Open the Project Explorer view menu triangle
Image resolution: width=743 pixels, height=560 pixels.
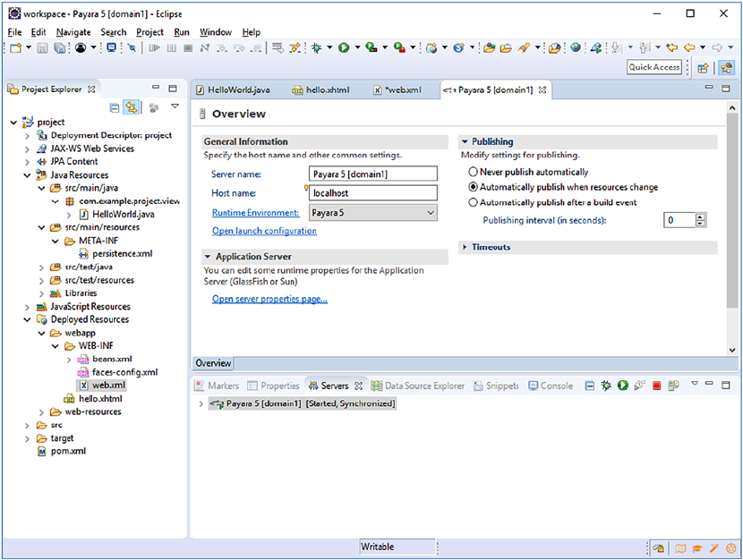175,106
